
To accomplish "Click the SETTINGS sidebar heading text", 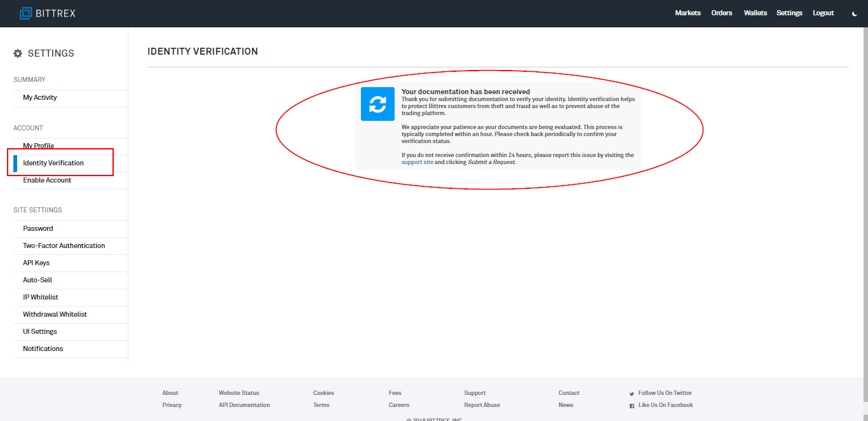I will pos(51,53).
